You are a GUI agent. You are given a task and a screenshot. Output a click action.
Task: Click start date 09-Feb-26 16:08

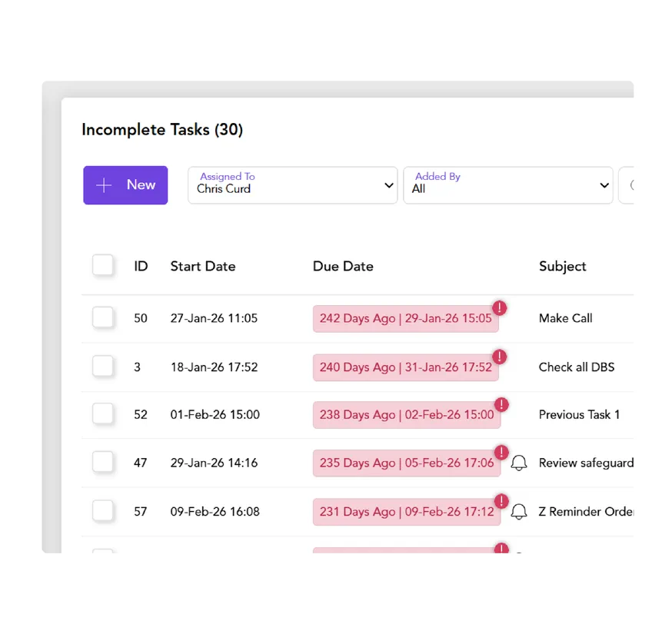click(x=215, y=511)
